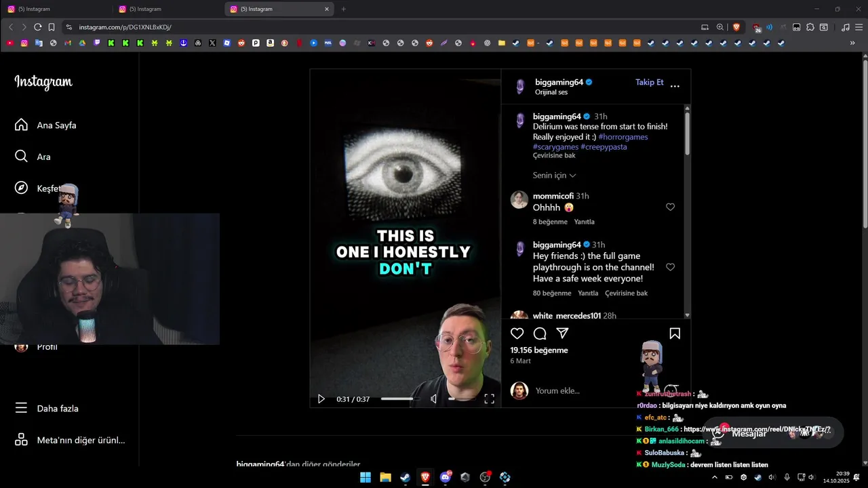This screenshot has width=868, height=488.
Task: Like the post with heart icon
Action: (x=517, y=333)
